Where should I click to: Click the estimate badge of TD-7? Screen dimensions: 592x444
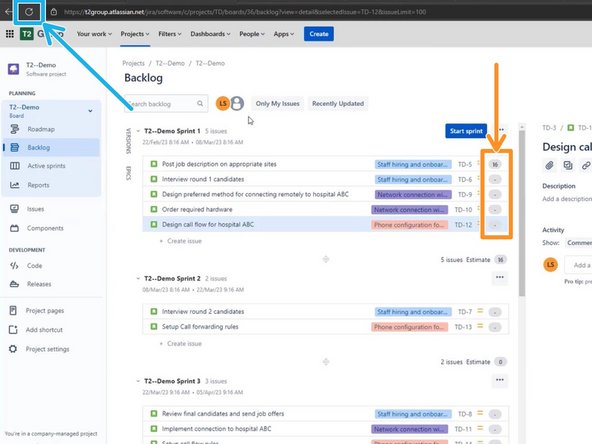pyautogui.click(x=495, y=312)
